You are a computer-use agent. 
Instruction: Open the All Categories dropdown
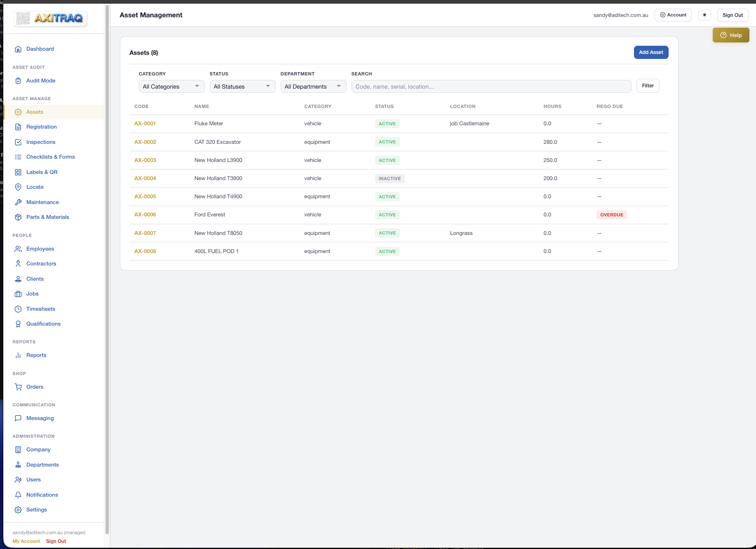coord(171,87)
